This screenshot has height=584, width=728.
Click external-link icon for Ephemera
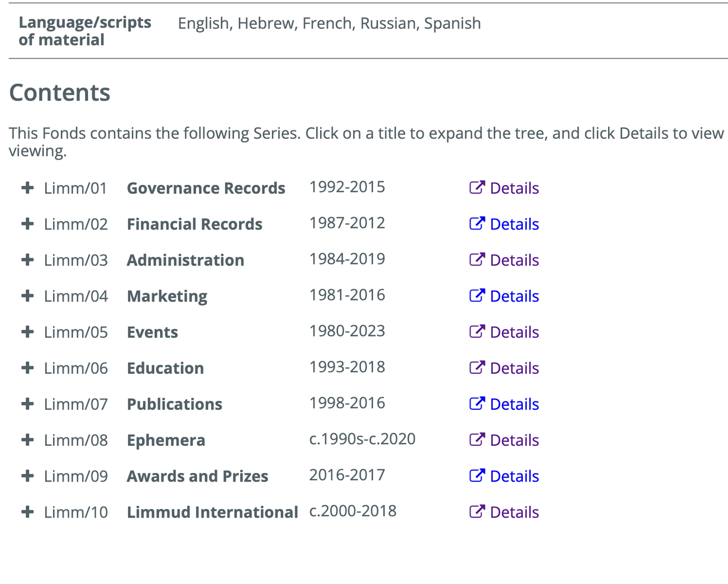point(477,439)
